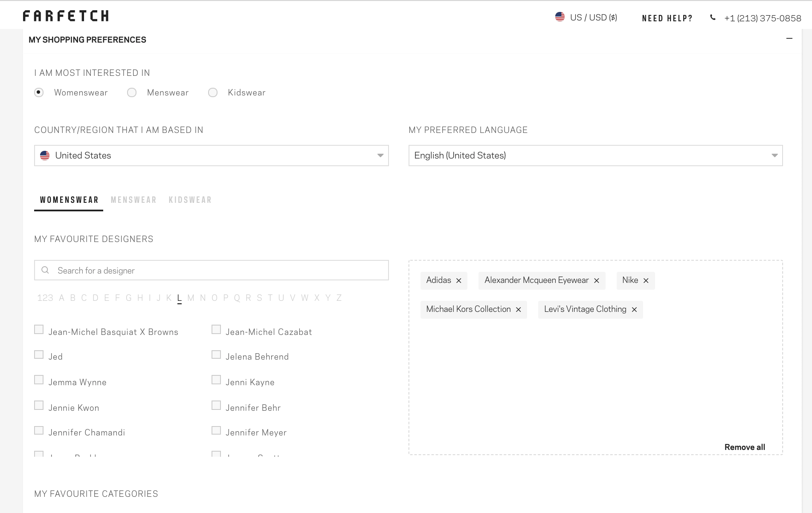Screen dimensions: 812x513
Task: Check the Jemma Wynne checkbox
Action: [x=39, y=380]
